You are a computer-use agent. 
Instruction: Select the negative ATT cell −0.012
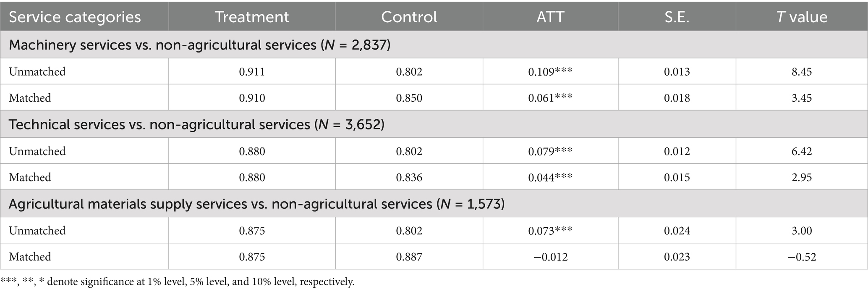click(x=550, y=257)
